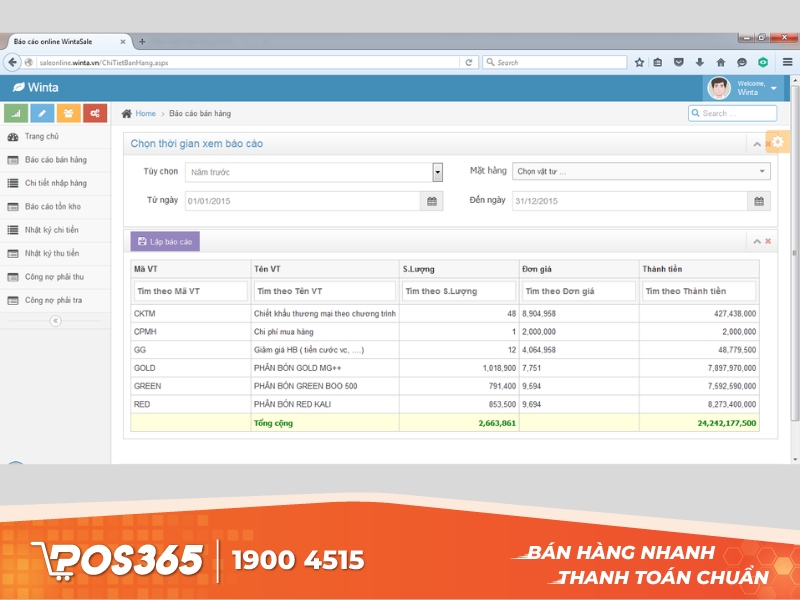The image size is (800, 600).
Task: Click the Từ ngày date field
Action: click(x=303, y=201)
